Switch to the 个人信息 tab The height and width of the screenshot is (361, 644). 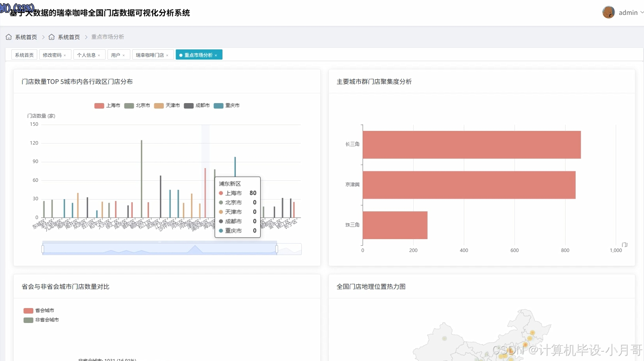86,55
